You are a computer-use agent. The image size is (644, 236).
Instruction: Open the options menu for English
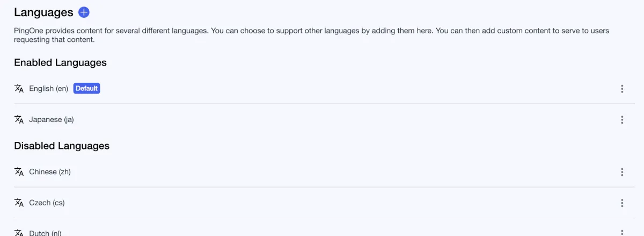[622, 89]
